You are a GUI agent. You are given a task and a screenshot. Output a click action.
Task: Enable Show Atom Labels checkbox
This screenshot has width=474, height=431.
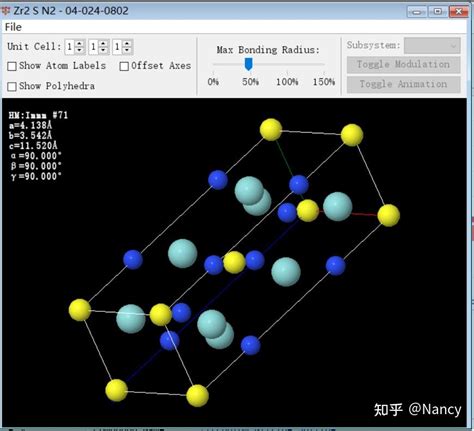pyautogui.click(x=12, y=66)
